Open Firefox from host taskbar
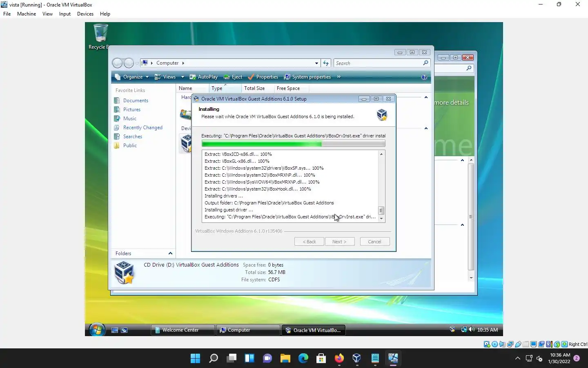 pos(339,359)
